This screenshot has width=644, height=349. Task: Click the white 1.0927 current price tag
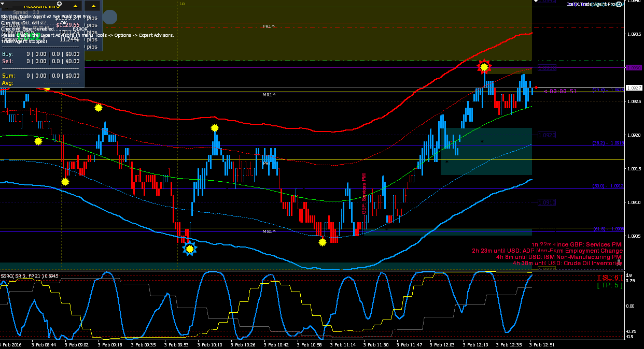(x=634, y=88)
